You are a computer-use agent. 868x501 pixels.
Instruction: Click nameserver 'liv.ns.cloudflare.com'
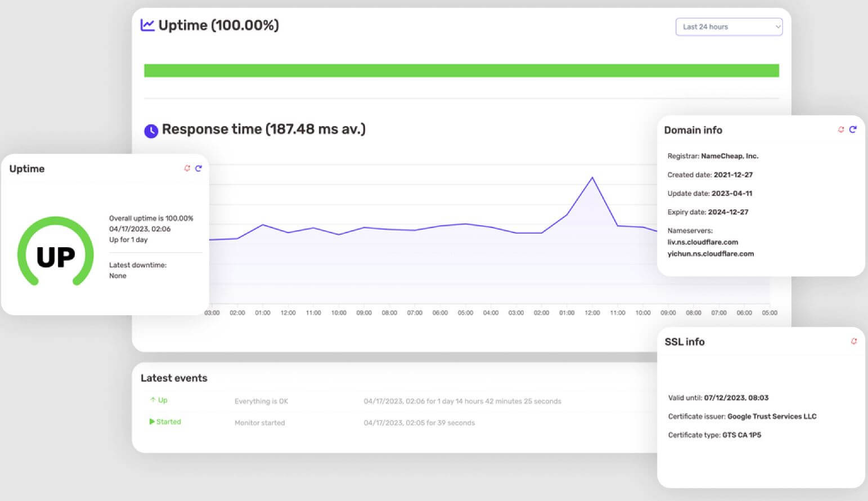(703, 242)
